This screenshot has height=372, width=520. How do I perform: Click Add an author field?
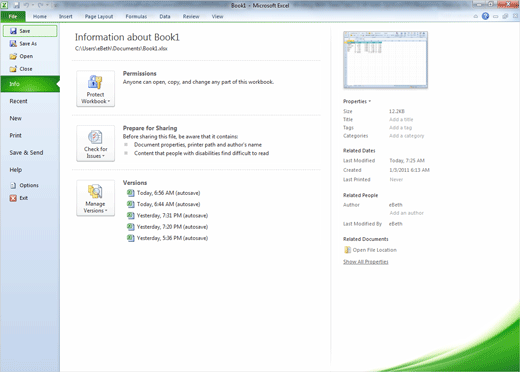coord(406,213)
